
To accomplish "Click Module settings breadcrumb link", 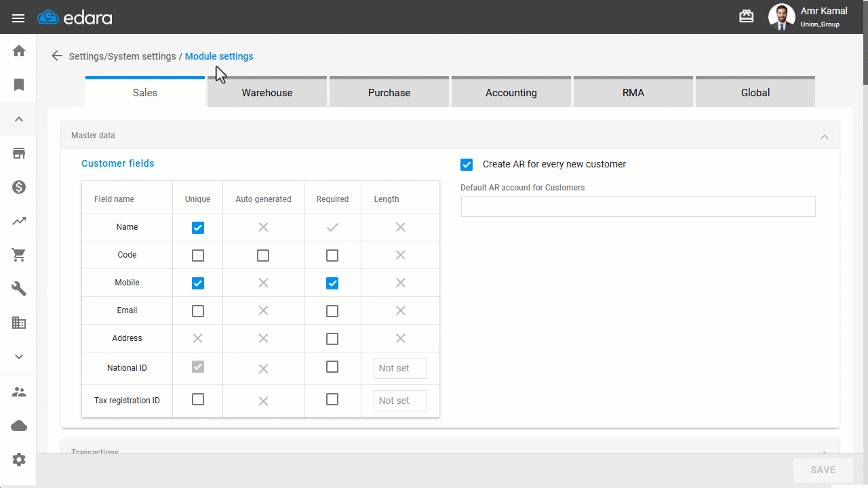I will (x=219, y=56).
